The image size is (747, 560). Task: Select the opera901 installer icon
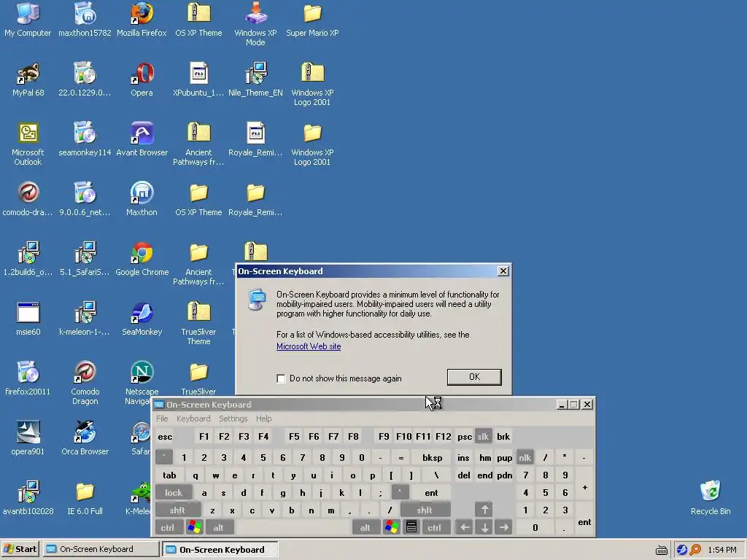[28, 438]
